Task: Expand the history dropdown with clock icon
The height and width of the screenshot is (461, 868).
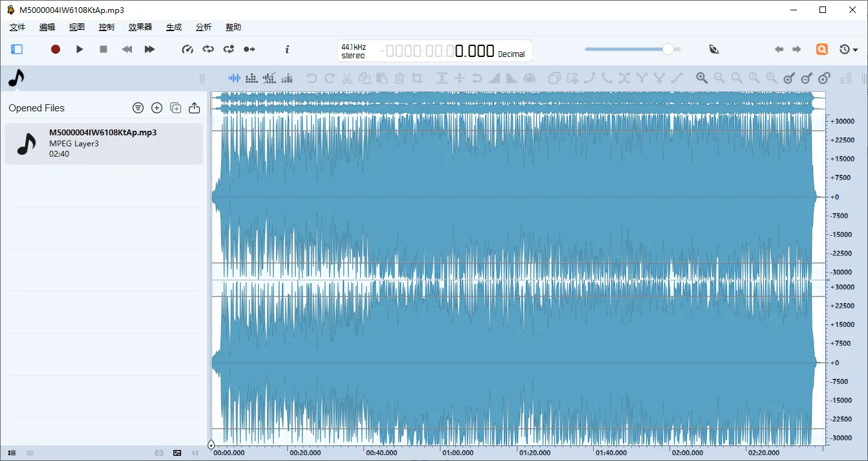Action: (x=848, y=49)
